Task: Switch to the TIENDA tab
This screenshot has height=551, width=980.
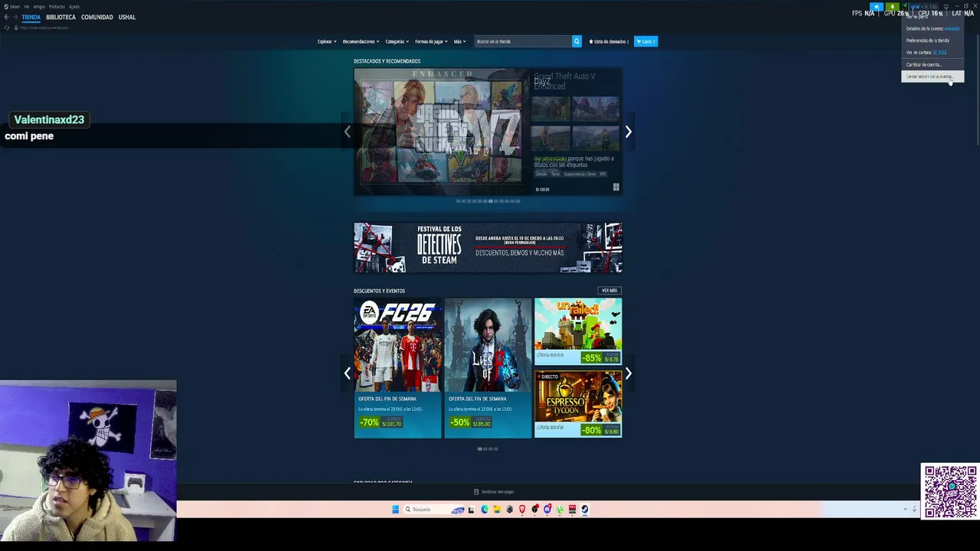Action: click(31, 17)
